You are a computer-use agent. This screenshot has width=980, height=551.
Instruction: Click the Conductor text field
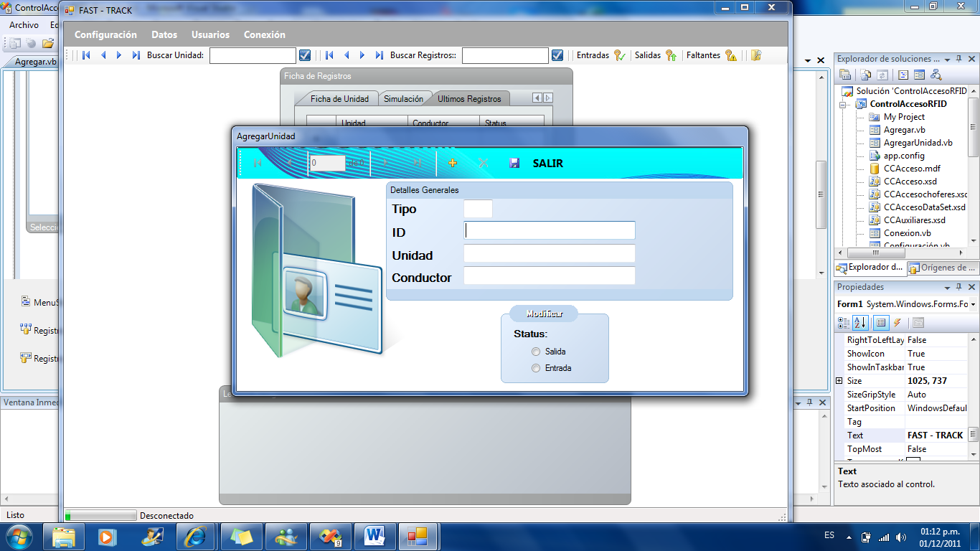coord(549,276)
